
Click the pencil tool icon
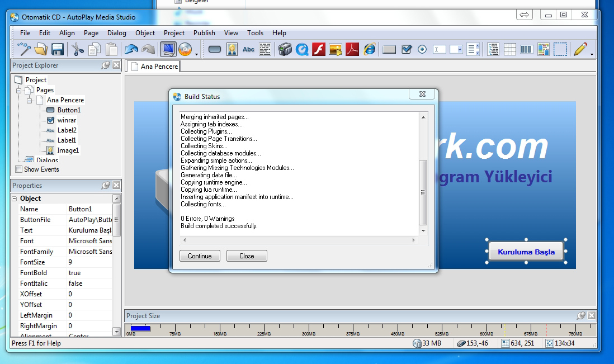pyautogui.click(x=580, y=49)
